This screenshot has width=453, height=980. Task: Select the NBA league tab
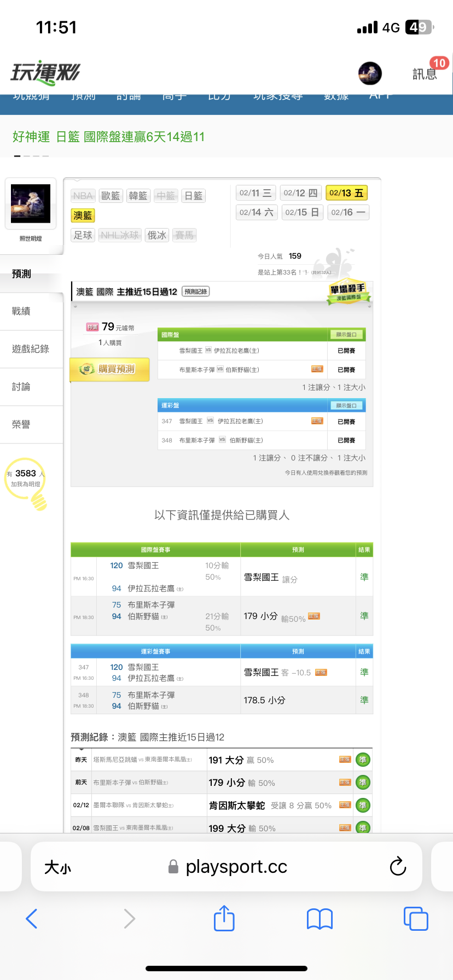point(83,196)
